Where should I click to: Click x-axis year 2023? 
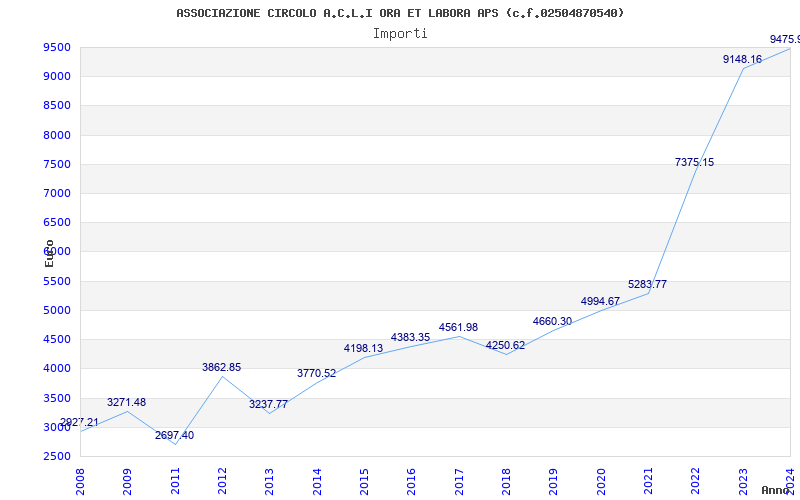coord(743,482)
